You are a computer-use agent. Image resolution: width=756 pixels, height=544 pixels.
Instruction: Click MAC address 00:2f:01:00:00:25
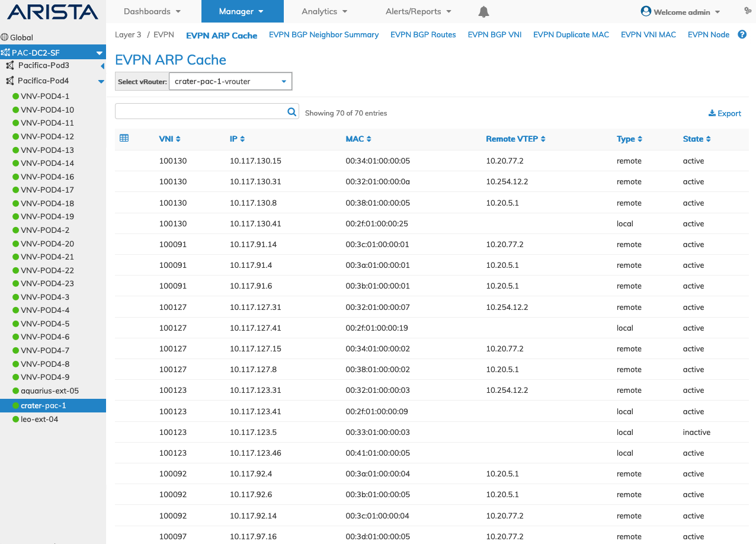pyautogui.click(x=377, y=224)
